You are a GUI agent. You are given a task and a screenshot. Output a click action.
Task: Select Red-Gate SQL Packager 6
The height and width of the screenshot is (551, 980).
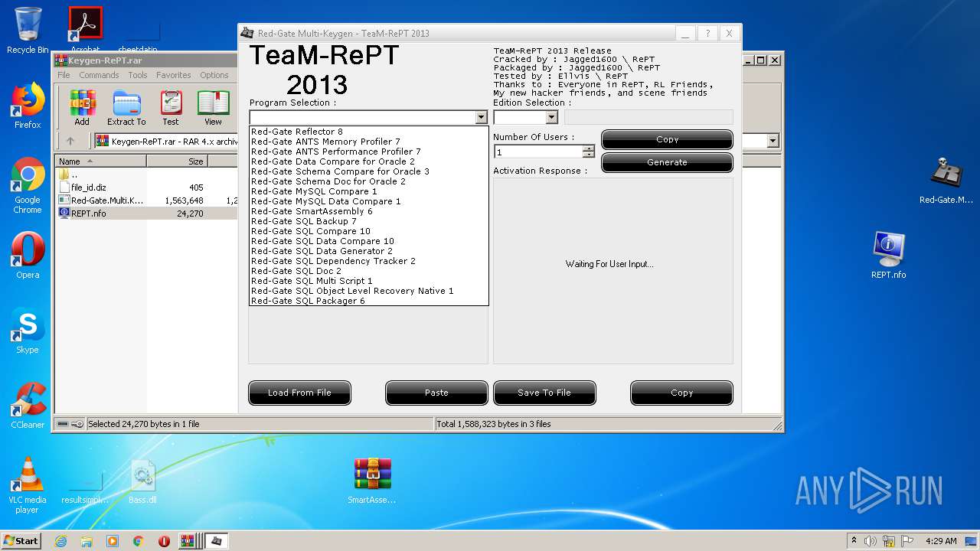[369, 301]
